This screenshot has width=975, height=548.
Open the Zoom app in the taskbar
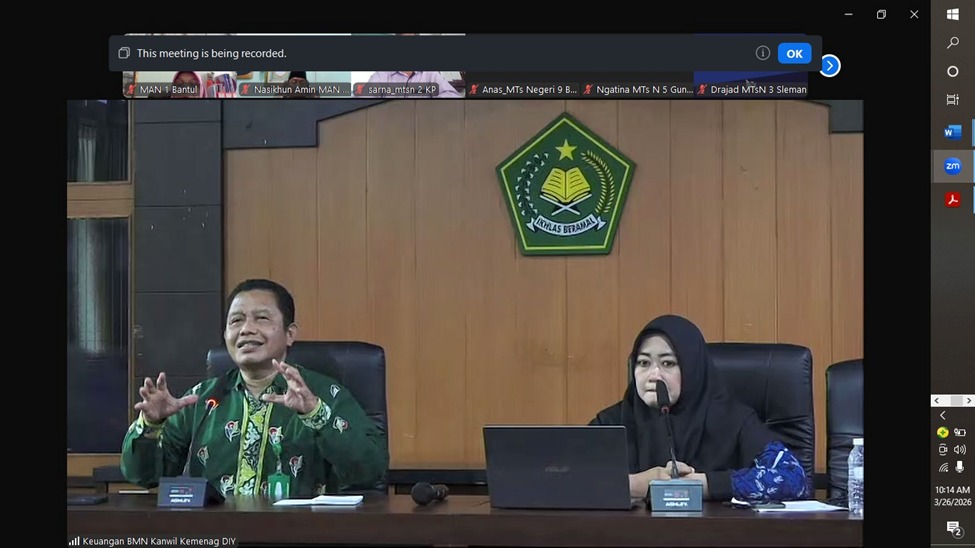pyautogui.click(x=953, y=167)
